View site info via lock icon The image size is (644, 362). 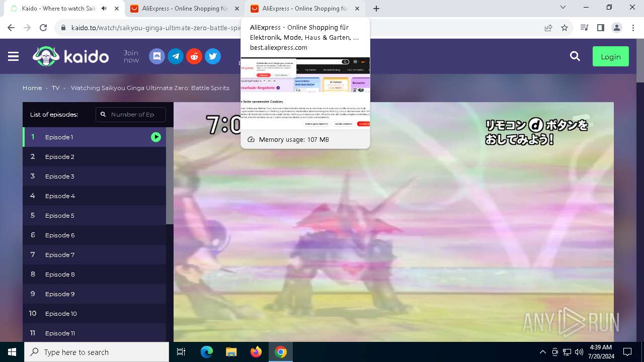(x=63, y=28)
